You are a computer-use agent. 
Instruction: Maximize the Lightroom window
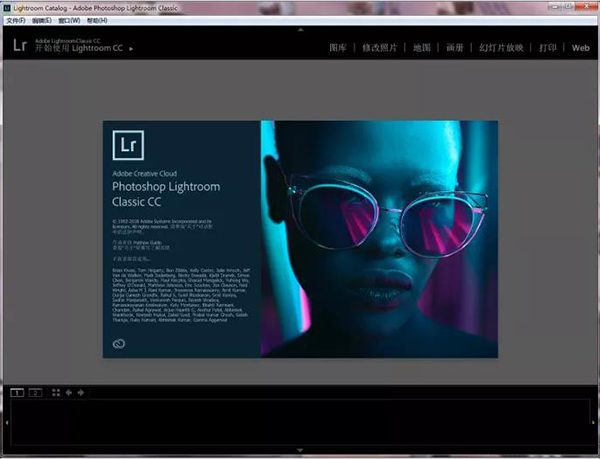(x=570, y=6)
